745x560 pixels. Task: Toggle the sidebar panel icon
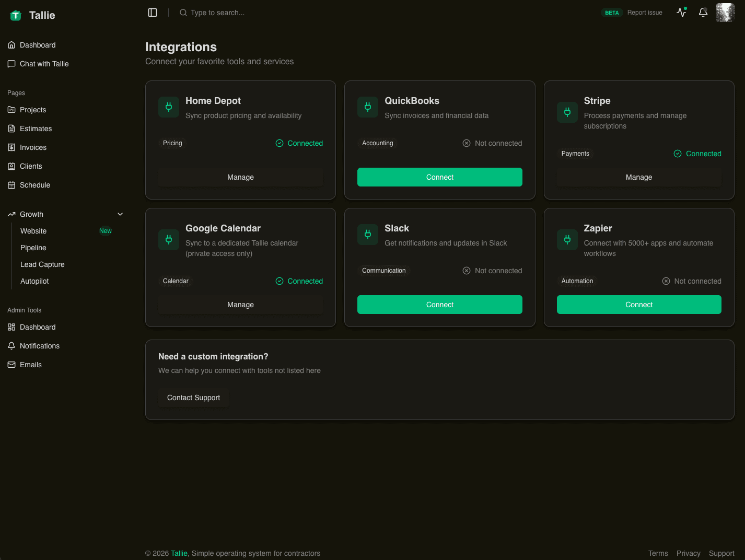point(153,13)
